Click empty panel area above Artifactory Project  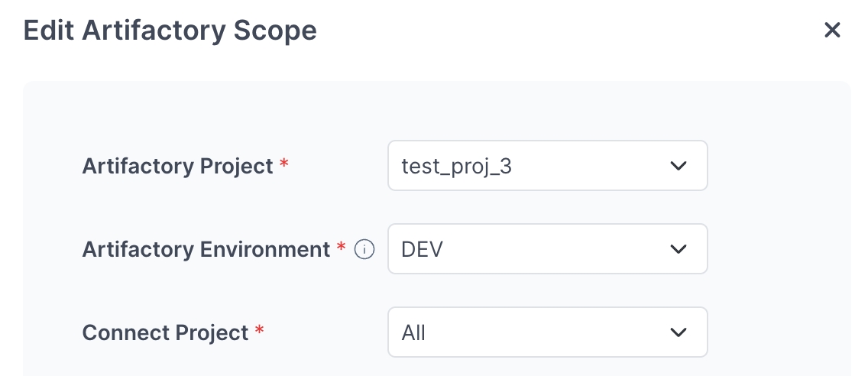point(436,111)
